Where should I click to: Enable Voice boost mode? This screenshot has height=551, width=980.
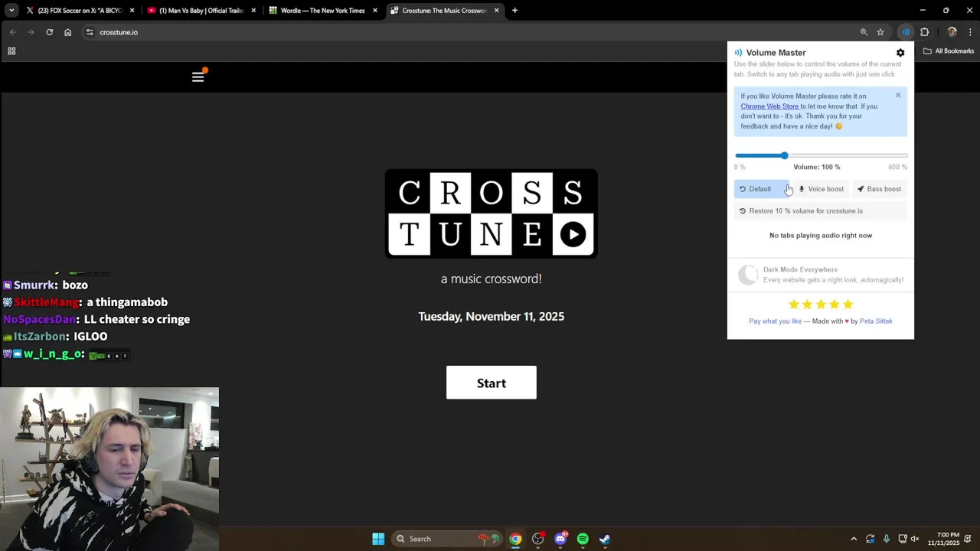tap(821, 189)
